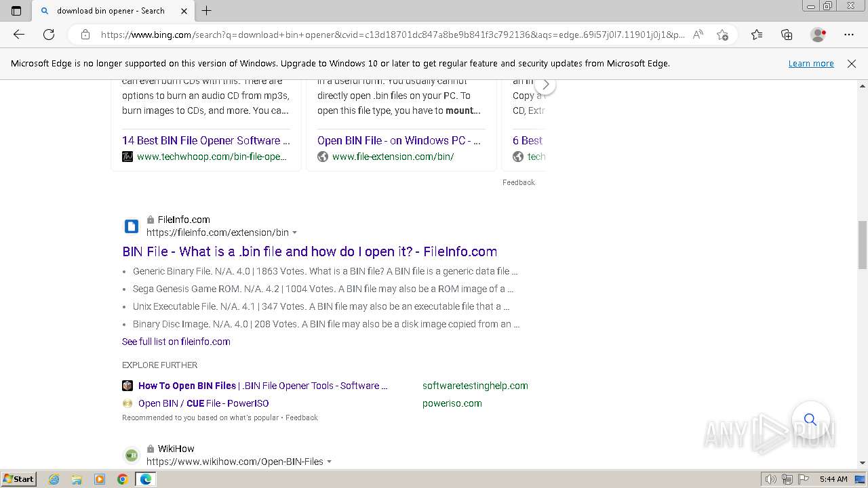Image resolution: width=868 pixels, height=488 pixels.
Task: Open the tab actions menu
Action: 16,11
